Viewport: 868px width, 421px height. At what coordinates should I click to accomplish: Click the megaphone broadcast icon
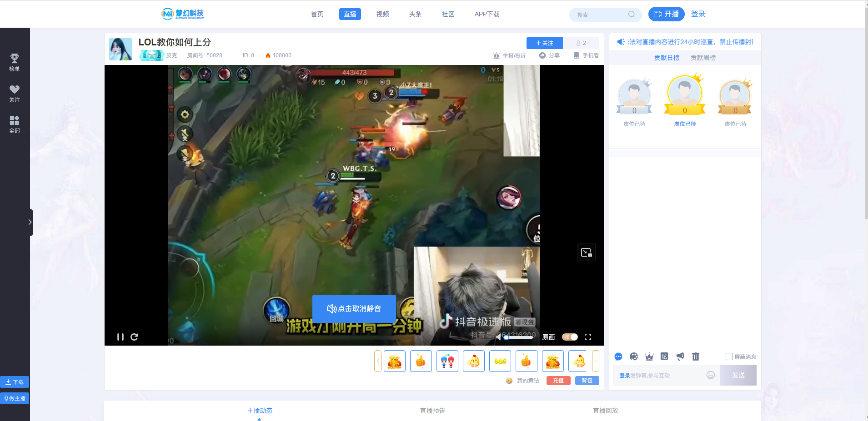pyautogui.click(x=680, y=357)
